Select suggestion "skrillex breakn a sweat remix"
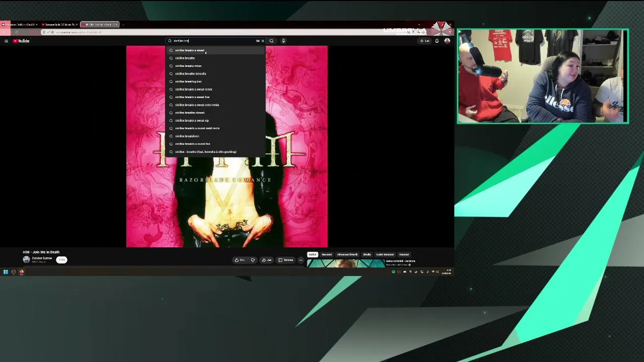Image resolution: width=644 pixels, height=362 pixels. coord(215,89)
